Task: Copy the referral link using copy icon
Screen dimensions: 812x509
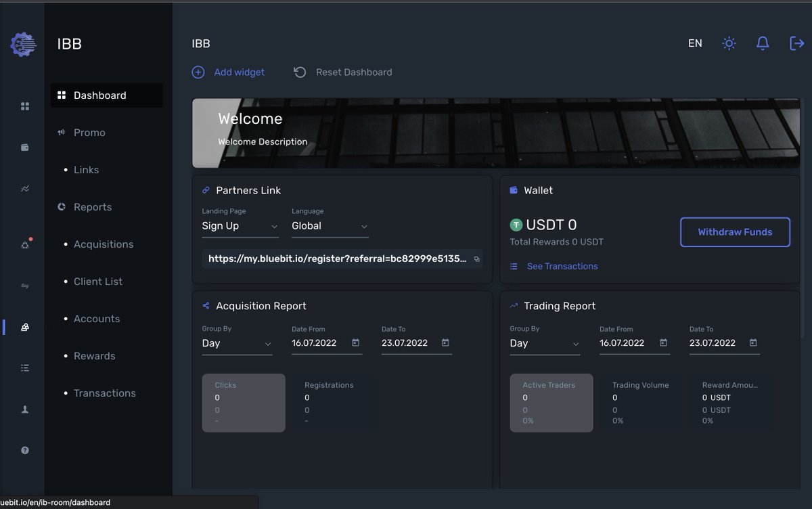Action: point(476,259)
